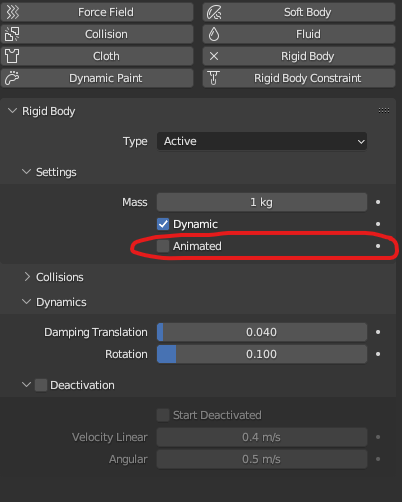Click the Cloth shirt icon
The height and width of the screenshot is (502, 402).
(x=12, y=56)
